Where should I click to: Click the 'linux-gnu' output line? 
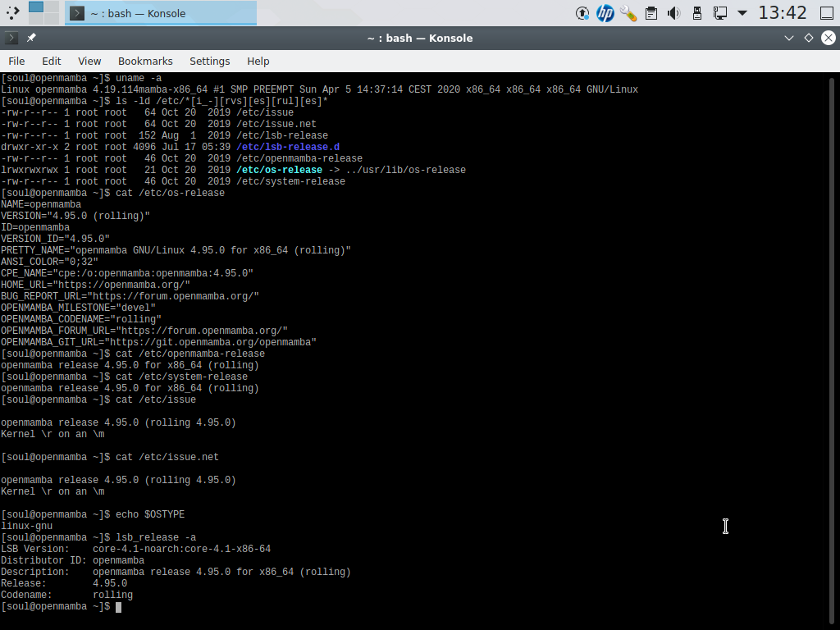[27, 526]
